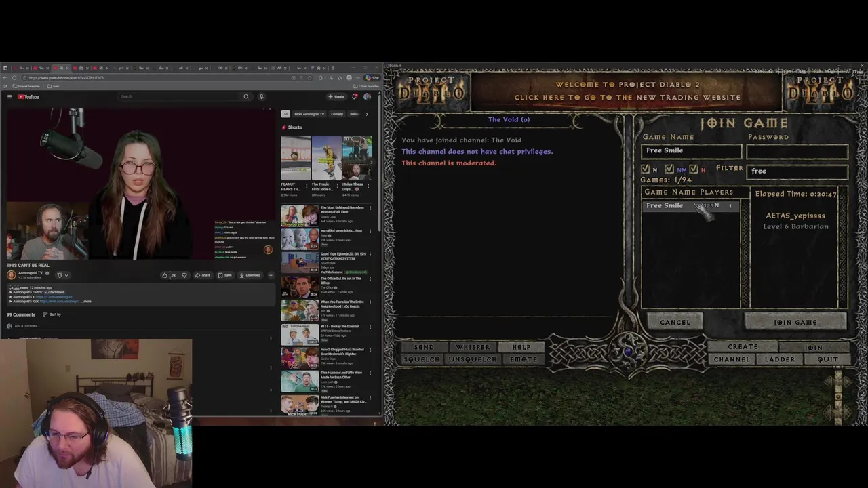
Task: Open options for The Office video
Action: pos(370,279)
